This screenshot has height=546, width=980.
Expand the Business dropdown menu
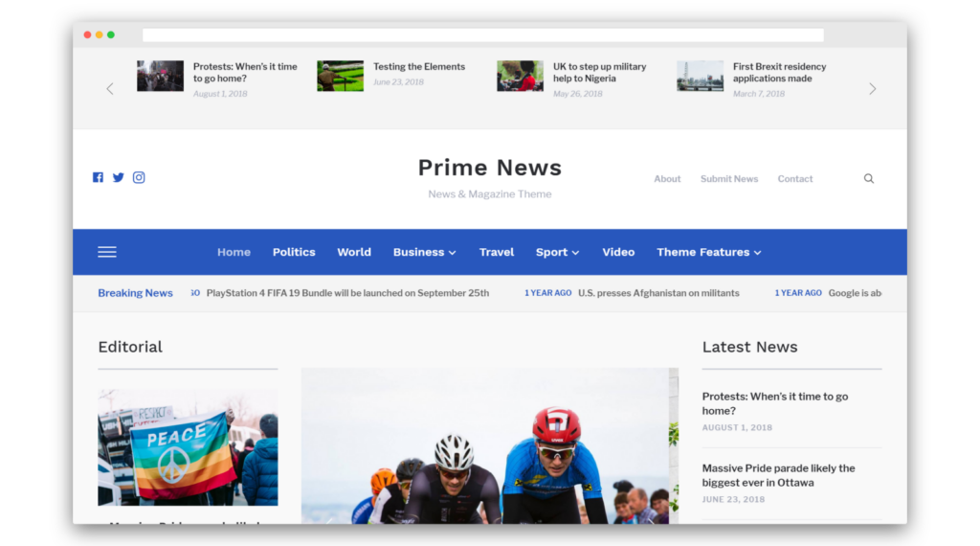pyautogui.click(x=424, y=252)
